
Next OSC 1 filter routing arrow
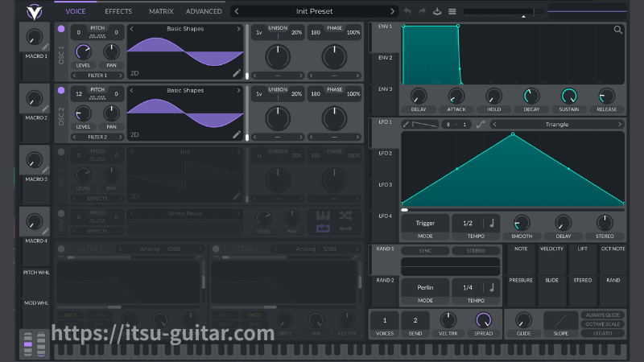point(120,76)
